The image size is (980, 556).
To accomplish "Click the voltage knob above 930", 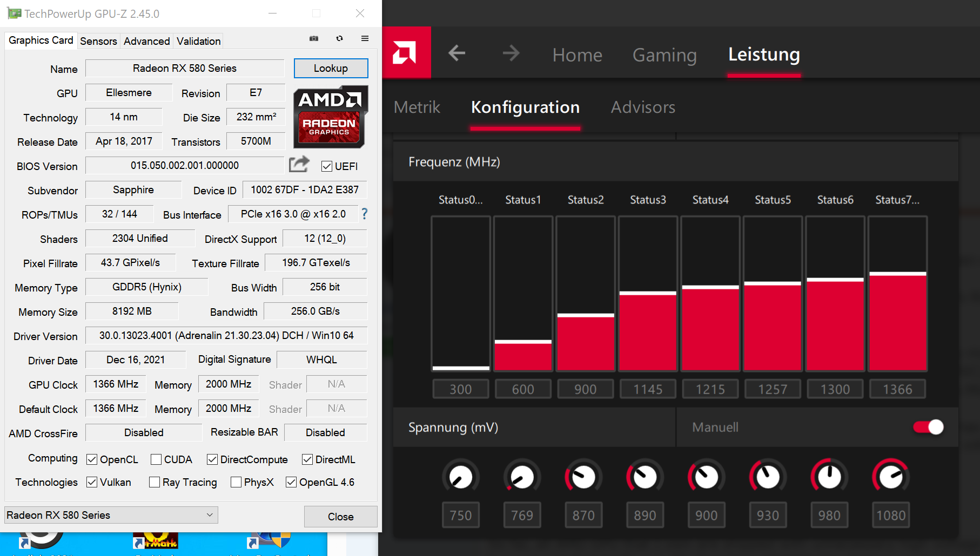I will (768, 477).
